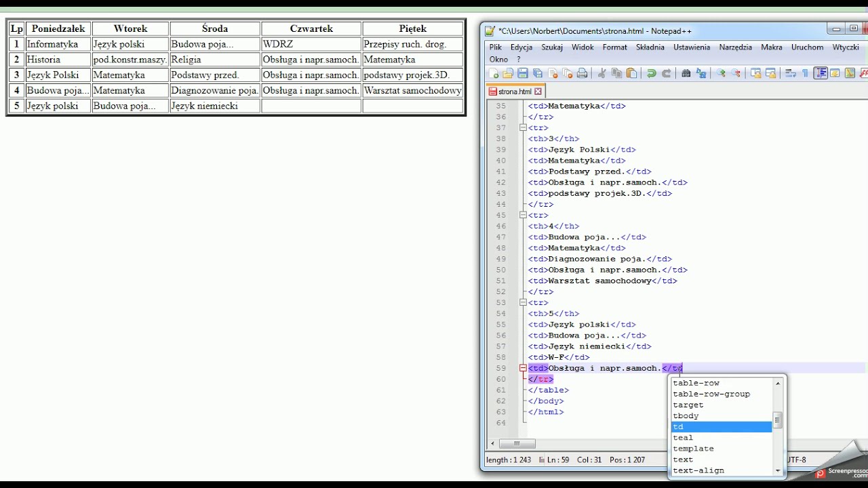
Task: Open the Składnia menu
Action: pos(650,47)
